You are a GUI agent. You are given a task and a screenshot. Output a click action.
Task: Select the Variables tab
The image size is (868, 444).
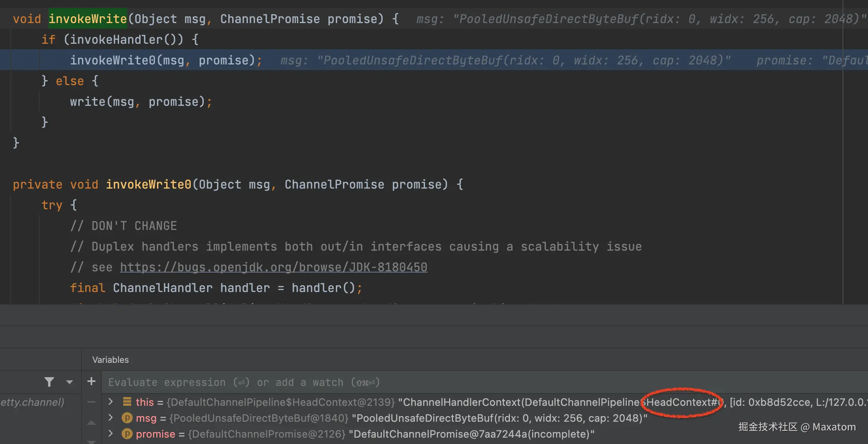pos(110,360)
